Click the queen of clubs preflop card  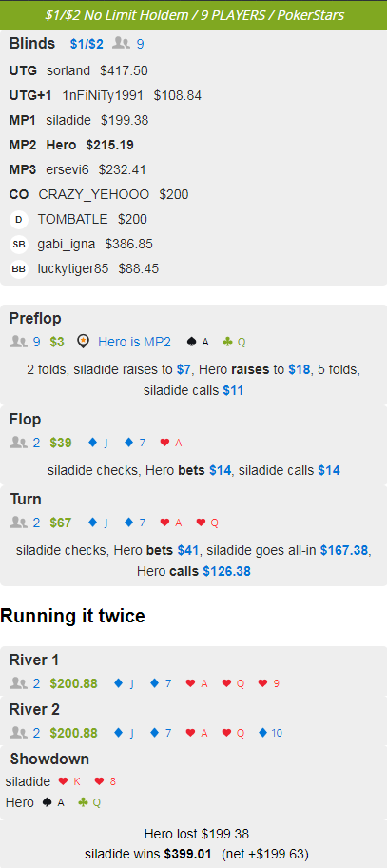click(235, 342)
